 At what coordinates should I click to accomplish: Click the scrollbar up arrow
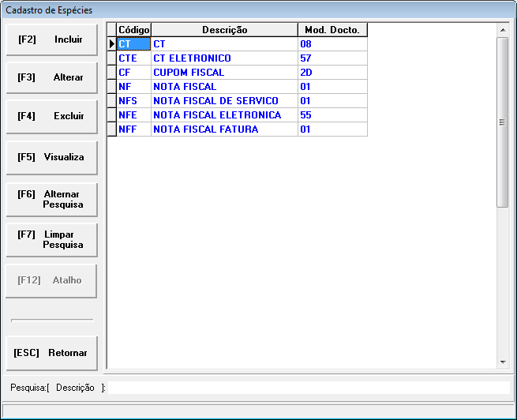pyautogui.click(x=503, y=30)
